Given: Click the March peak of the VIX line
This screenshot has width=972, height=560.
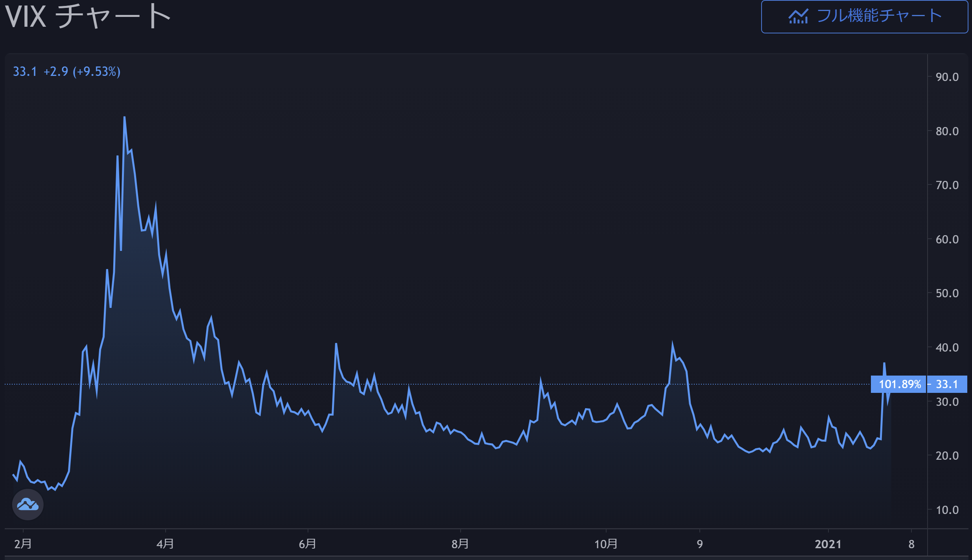Looking at the screenshot, I should 124,117.
